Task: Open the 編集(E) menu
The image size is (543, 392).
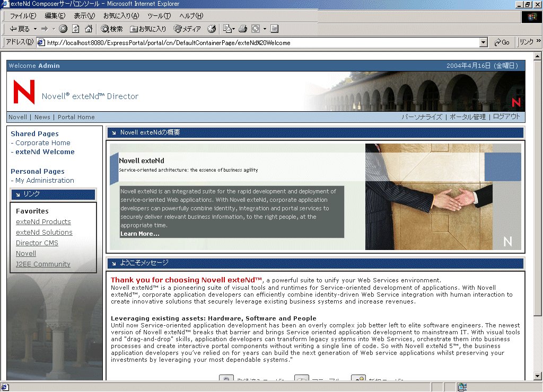Action: pyautogui.click(x=55, y=16)
